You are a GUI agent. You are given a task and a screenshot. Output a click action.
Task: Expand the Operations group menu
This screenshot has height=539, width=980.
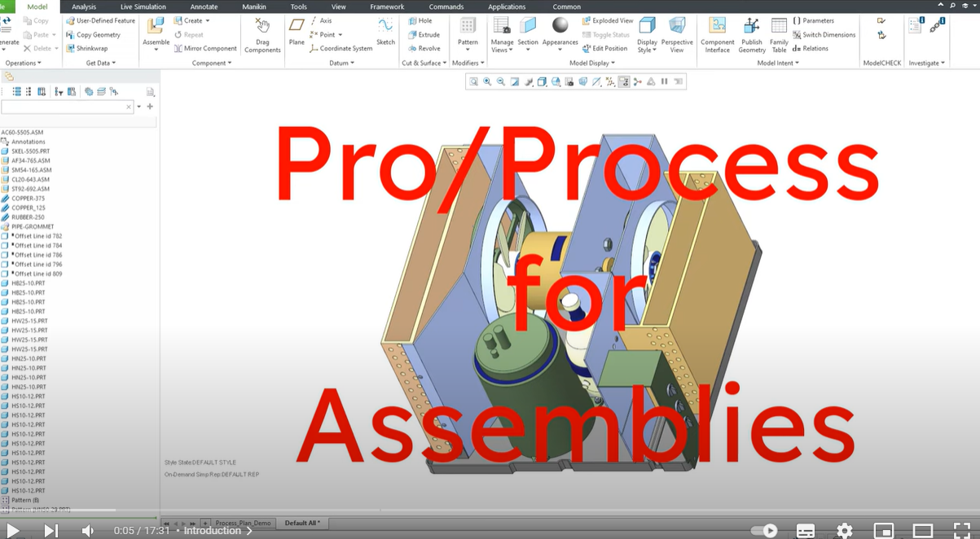pyautogui.click(x=23, y=63)
